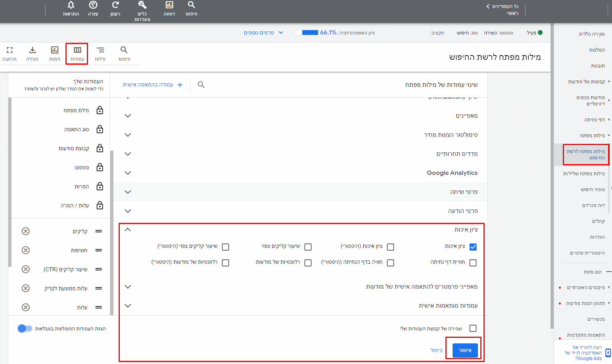Check ציון איכות (היסטורי) checkbox
The width and height of the screenshot is (612, 364).
(x=390, y=247)
